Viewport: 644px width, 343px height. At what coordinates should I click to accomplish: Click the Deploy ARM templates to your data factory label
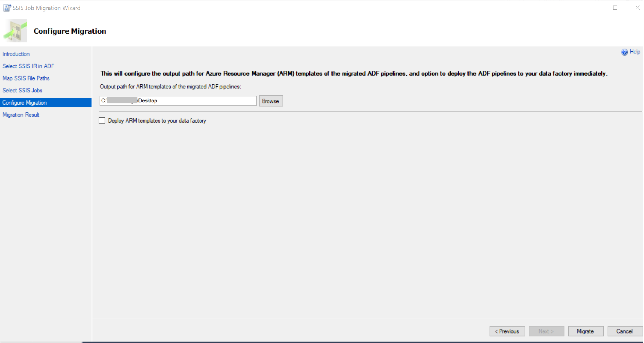pos(157,121)
